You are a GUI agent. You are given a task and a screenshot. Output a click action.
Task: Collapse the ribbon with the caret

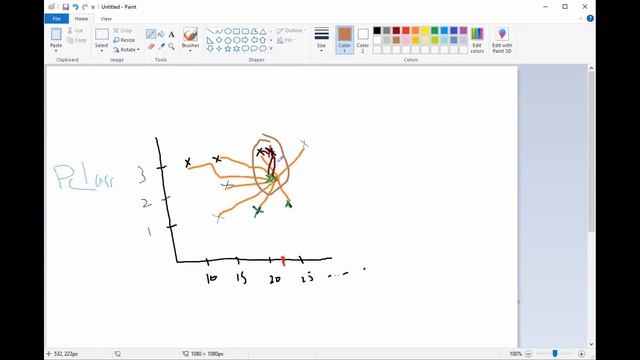[x=581, y=18]
